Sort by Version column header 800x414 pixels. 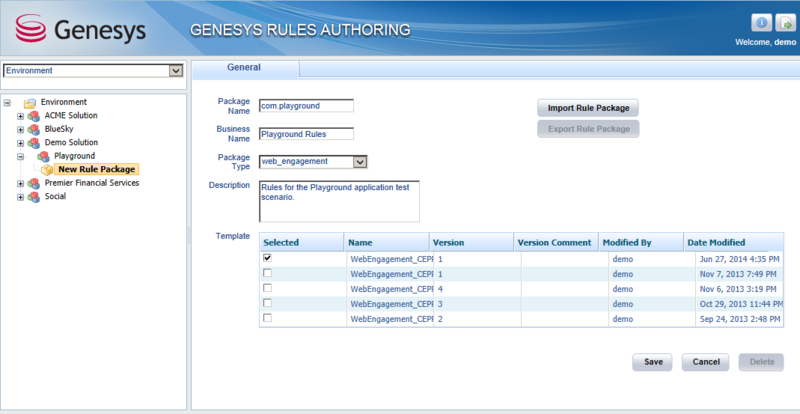(x=471, y=242)
